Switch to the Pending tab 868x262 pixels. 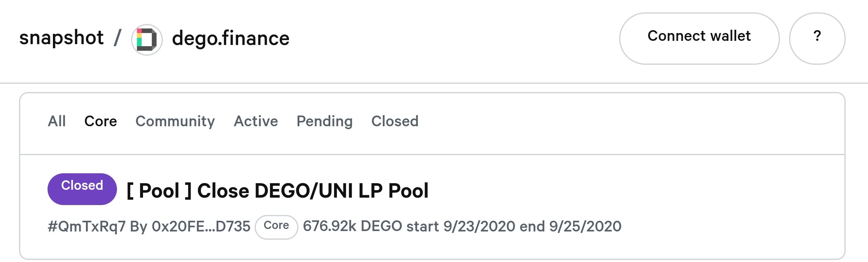click(x=324, y=121)
